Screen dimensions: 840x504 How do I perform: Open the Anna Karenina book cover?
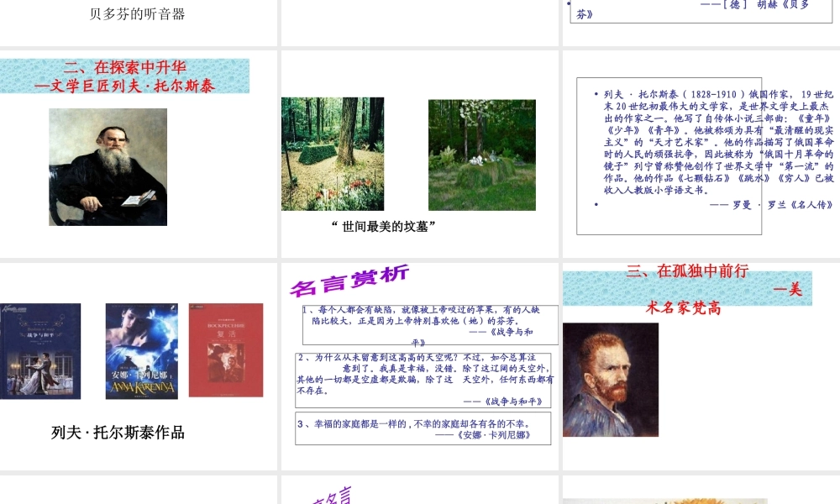pyautogui.click(x=141, y=351)
